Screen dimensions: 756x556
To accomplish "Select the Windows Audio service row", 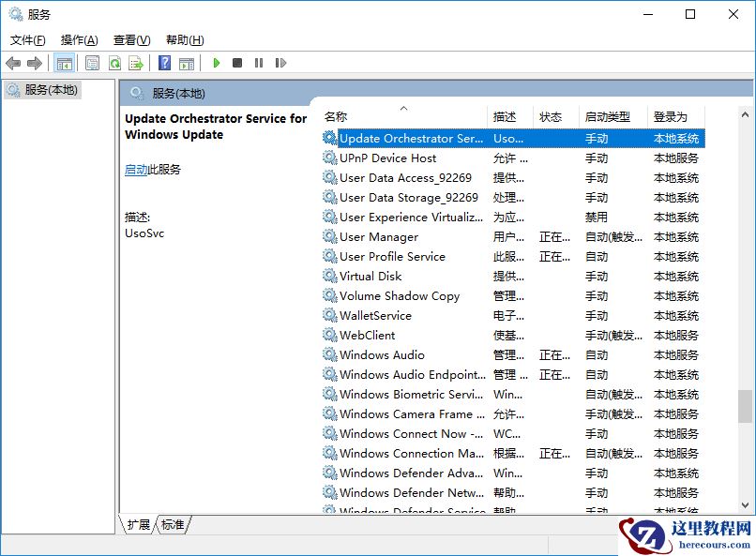I will [385, 354].
